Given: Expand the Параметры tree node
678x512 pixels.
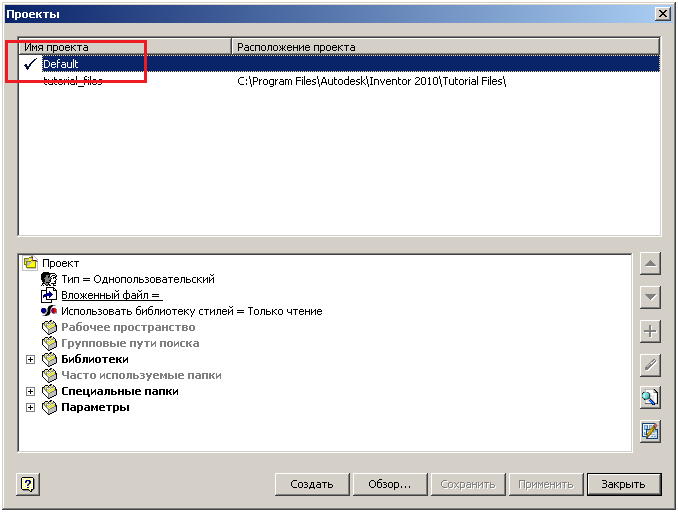Looking at the screenshot, I should tap(30, 407).
